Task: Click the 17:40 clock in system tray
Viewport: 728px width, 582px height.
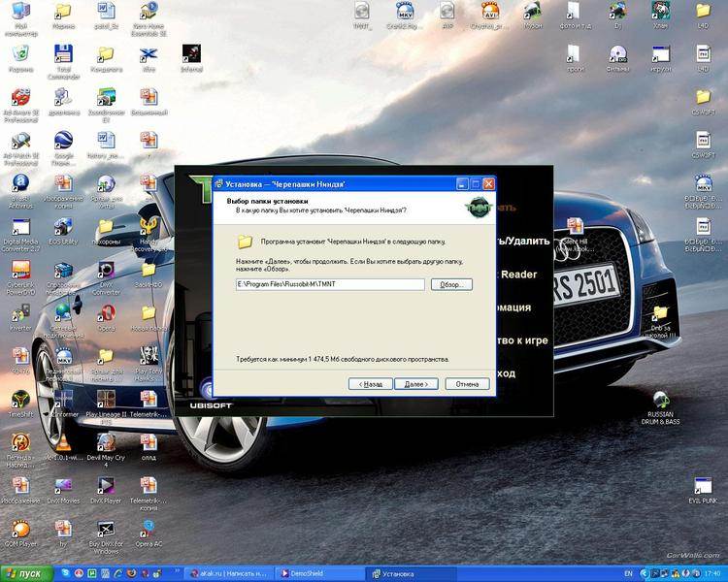Action: pos(714,574)
